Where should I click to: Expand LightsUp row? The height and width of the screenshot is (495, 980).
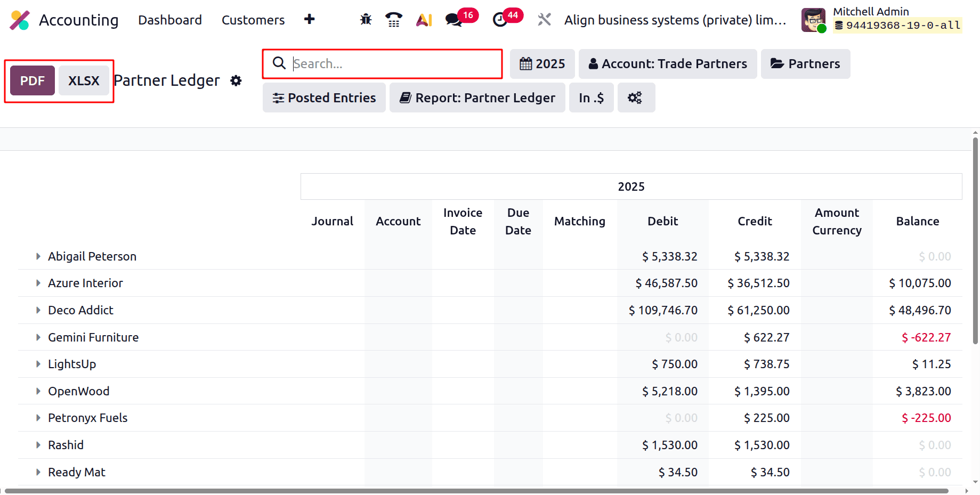click(x=38, y=364)
